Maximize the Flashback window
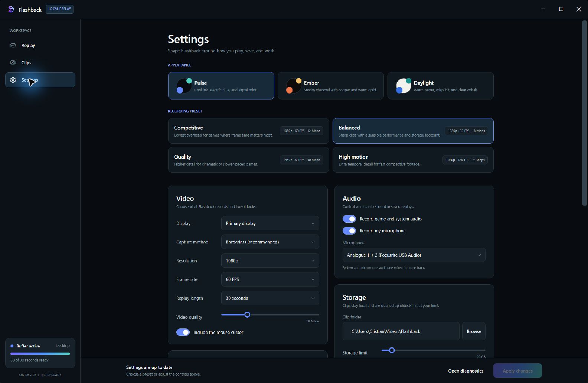 coord(561,9)
